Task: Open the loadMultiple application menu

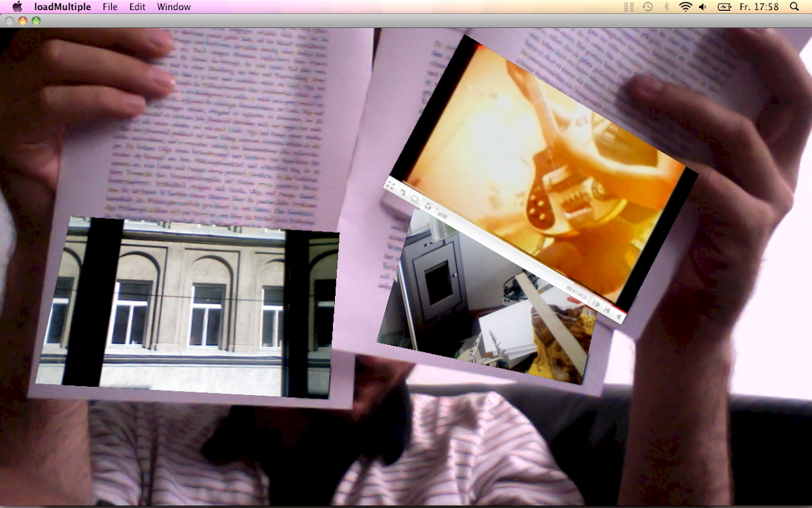Action: (x=62, y=7)
